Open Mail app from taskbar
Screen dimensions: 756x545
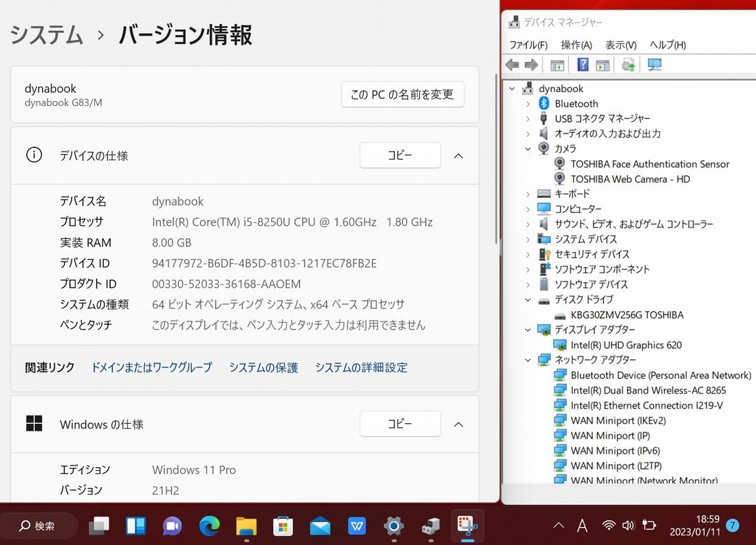[x=320, y=526]
